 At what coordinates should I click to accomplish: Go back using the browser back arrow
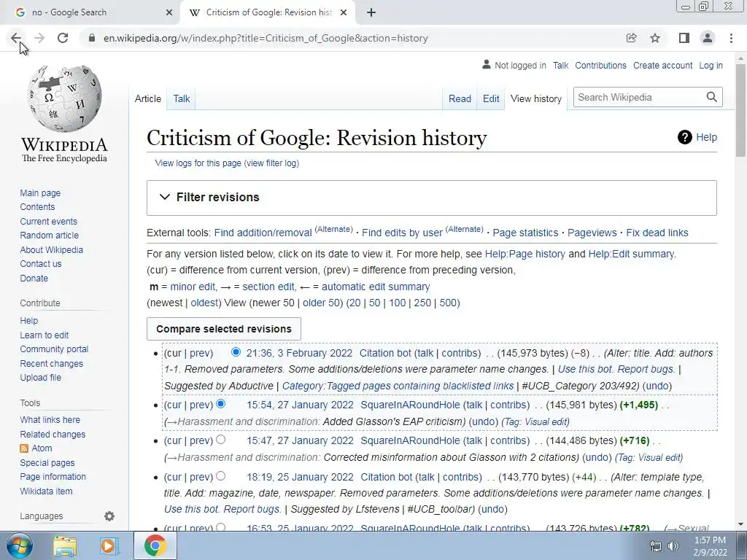pyautogui.click(x=16, y=38)
